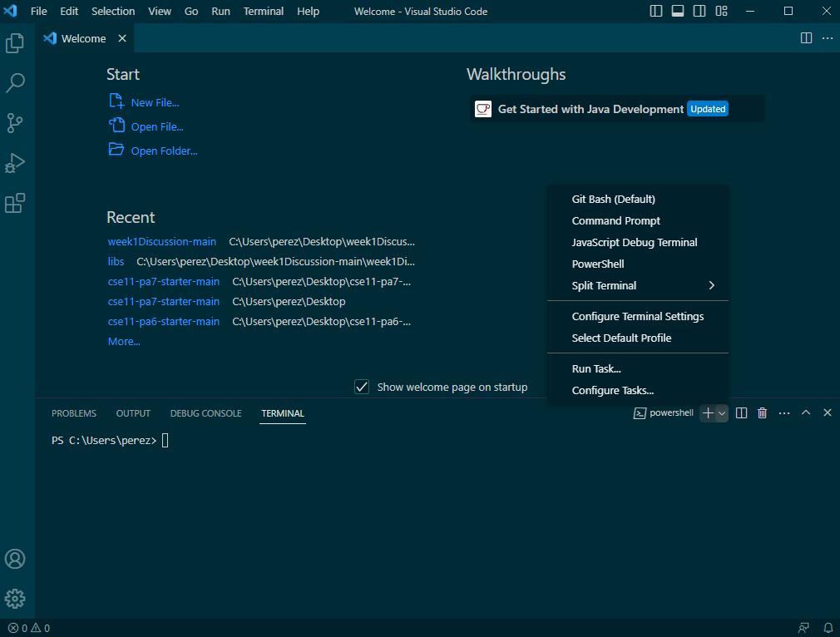Open the week1Discussion-main recent project
This screenshot has width=840, height=637.
point(161,242)
